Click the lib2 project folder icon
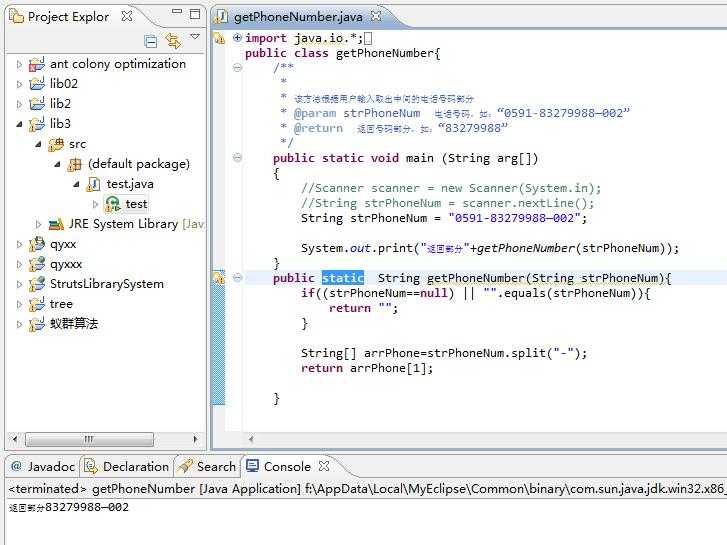 pyautogui.click(x=37, y=104)
